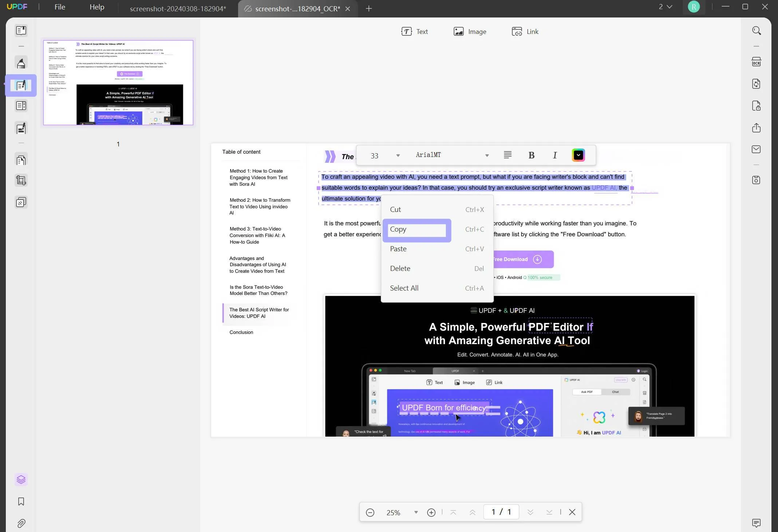Expand the 25% zoom level dropdown
The height and width of the screenshot is (532, 778).
click(416, 512)
